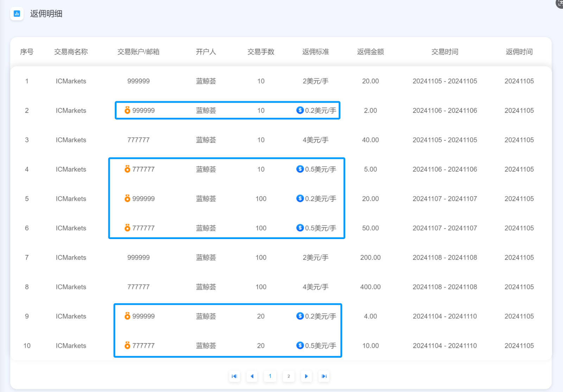Go to the first page of results

point(234,376)
